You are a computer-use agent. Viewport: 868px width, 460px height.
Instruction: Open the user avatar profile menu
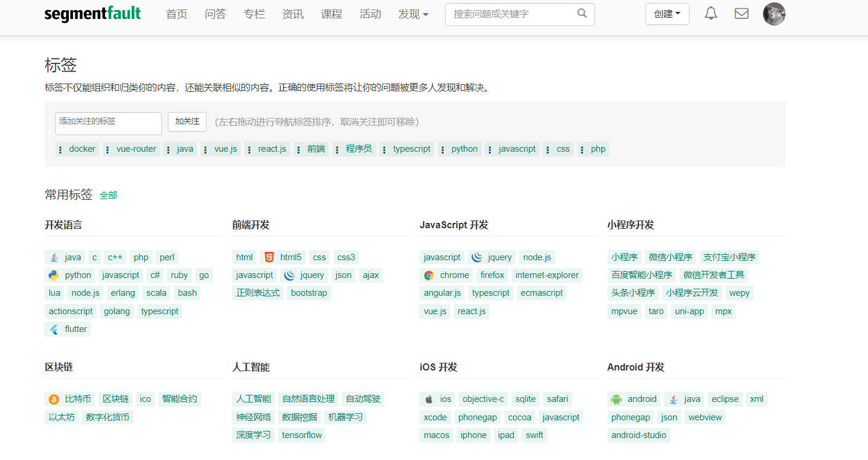774,14
